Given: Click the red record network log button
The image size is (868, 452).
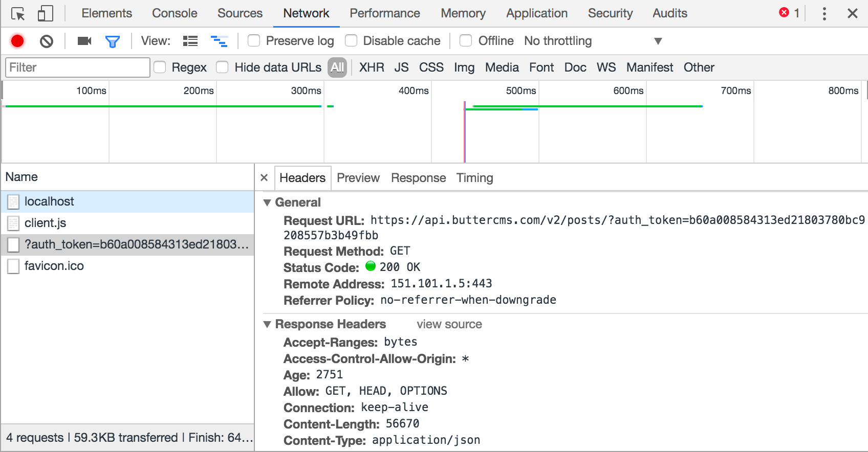Looking at the screenshot, I should pos(17,41).
